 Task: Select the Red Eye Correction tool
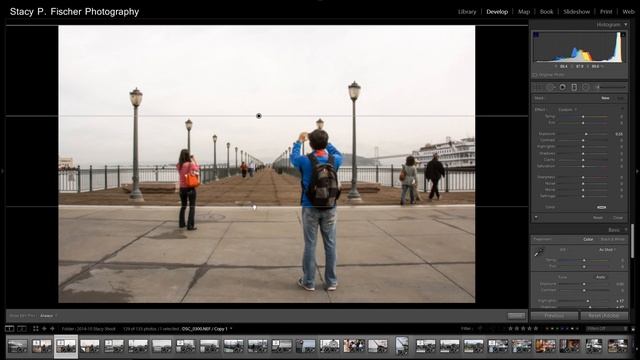point(562,87)
